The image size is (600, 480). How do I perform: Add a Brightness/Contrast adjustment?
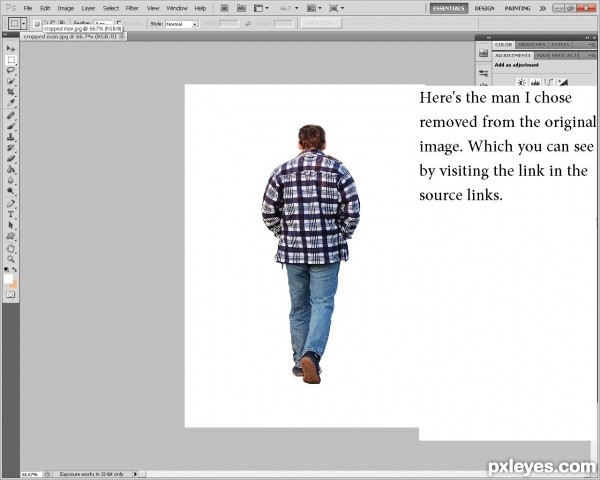click(521, 82)
